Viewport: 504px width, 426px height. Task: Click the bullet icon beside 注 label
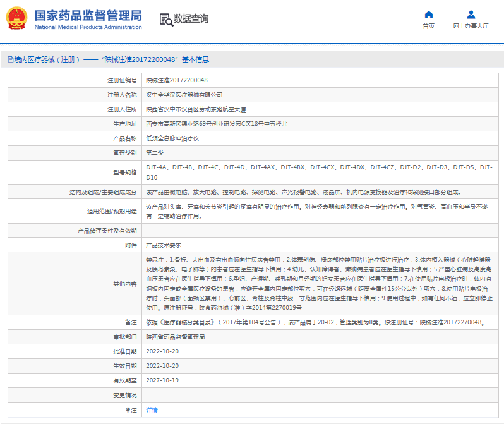pos(128,410)
